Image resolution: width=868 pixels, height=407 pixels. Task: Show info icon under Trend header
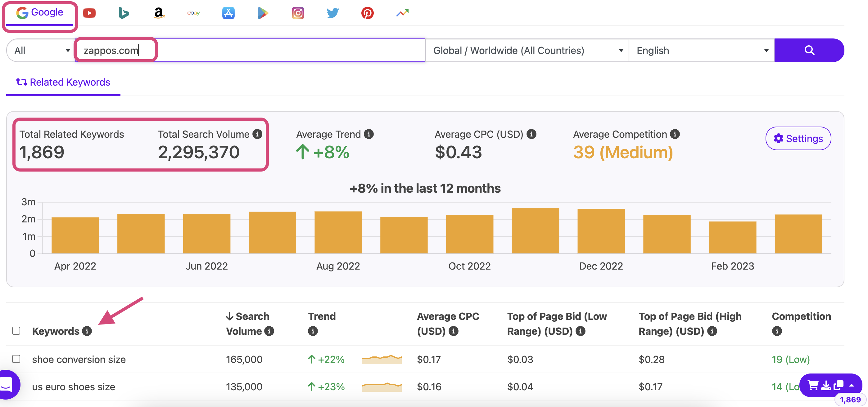pyautogui.click(x=313, y=331)
